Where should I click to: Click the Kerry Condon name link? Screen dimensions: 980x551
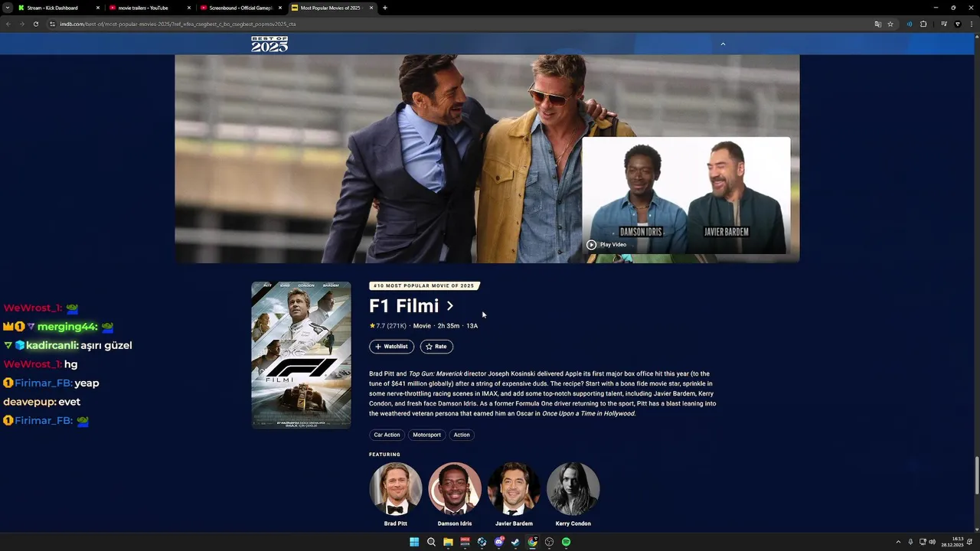(573, 523)
